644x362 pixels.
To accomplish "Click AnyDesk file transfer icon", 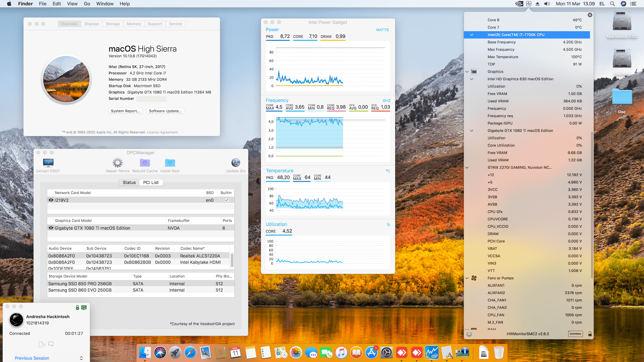I will pyautogui.click(x=42, y=344).
